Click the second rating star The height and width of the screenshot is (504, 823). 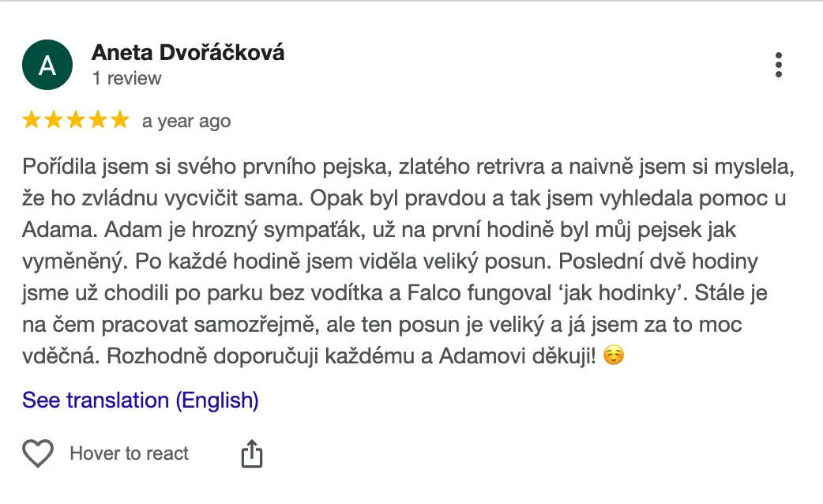(54, 120)
